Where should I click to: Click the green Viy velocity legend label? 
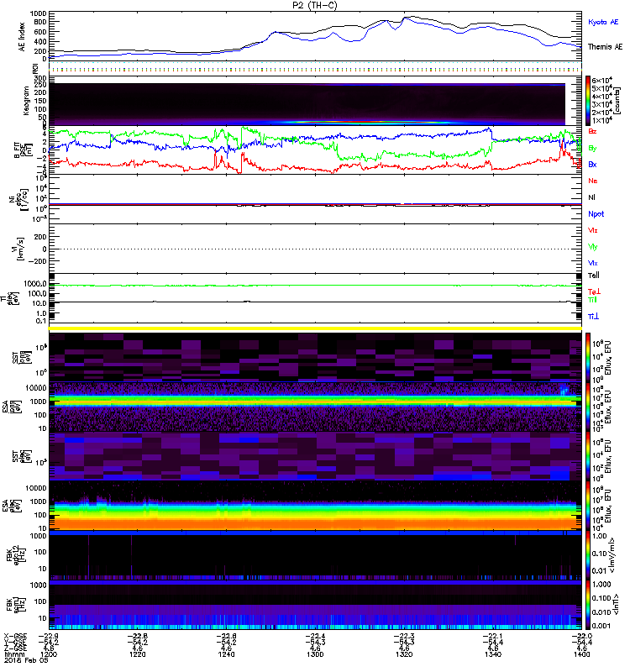[x=592, y=247]
